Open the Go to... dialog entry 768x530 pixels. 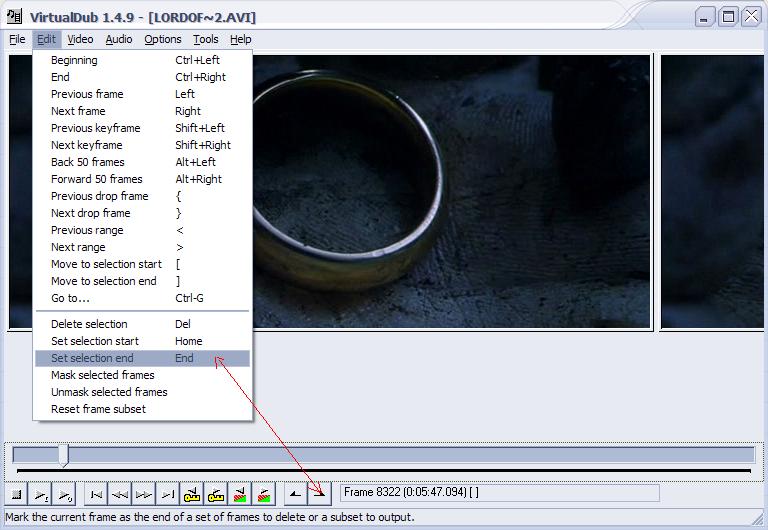pos(143,298)
